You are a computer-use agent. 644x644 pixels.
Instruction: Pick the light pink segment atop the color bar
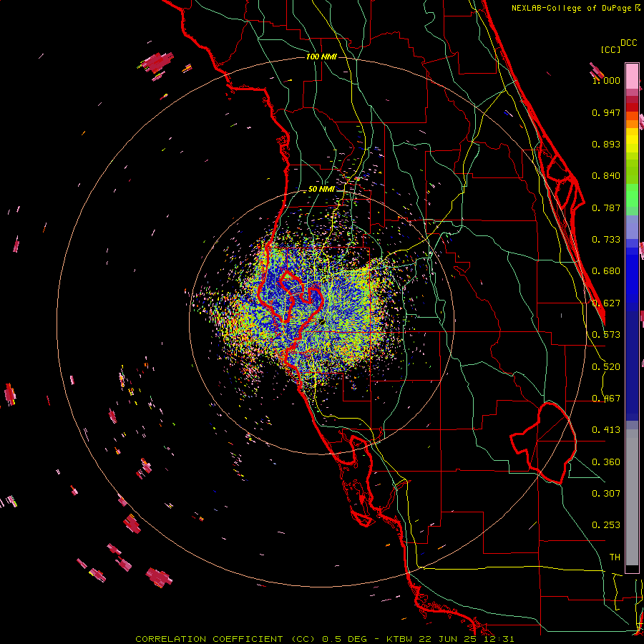pyautogui.click(x=632, y=76)
